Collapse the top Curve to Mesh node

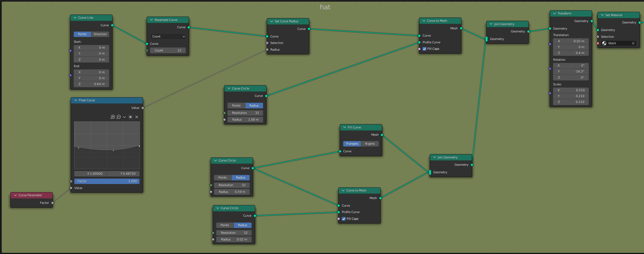point(424,21)
